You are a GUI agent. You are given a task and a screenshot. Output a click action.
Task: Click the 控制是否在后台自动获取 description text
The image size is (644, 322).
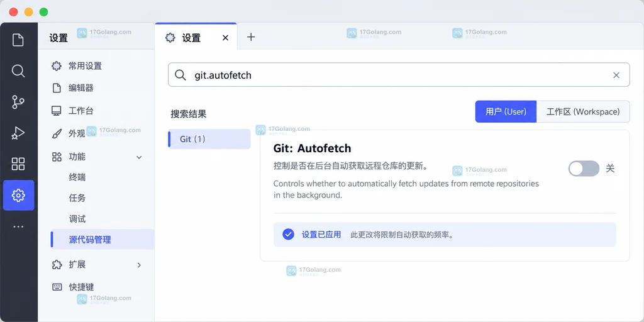pos(351,166)
